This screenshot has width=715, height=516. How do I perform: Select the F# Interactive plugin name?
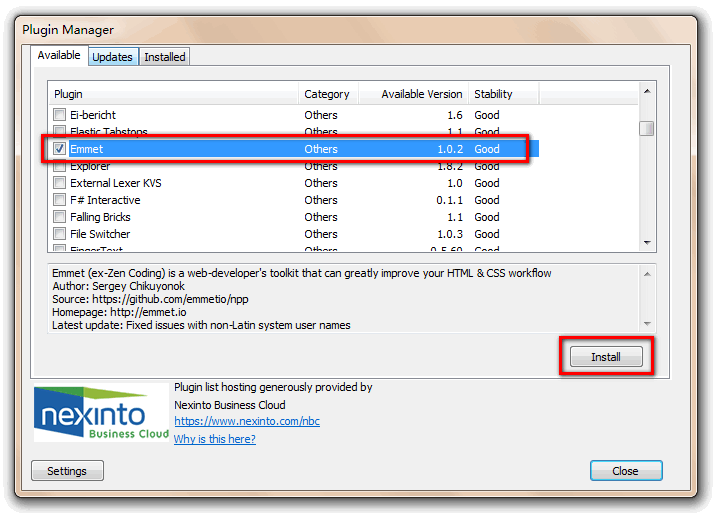(105, 200)
